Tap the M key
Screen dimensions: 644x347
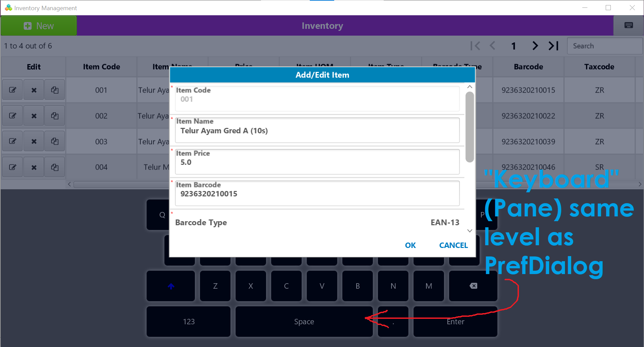[429, 286]
